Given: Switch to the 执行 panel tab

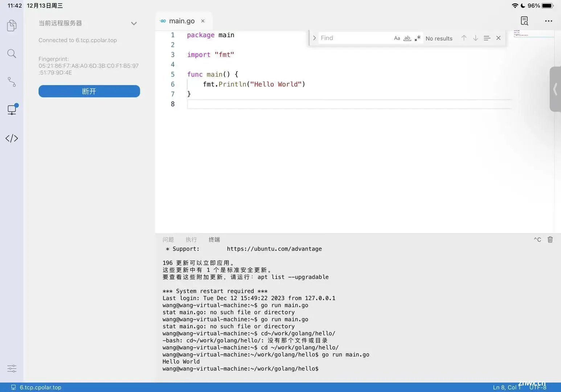Looking at the screenshot, I should tap(191, 240).
